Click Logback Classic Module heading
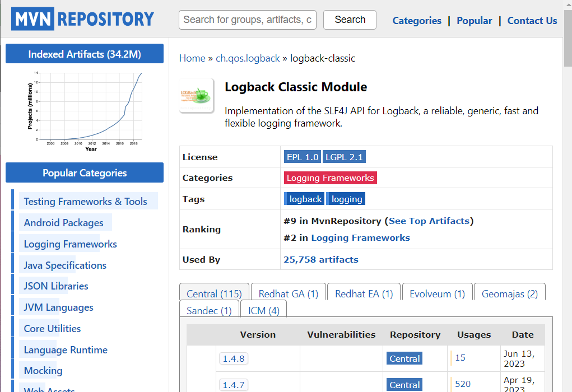This screenshot has width=572, height=392. pos(296,87)
